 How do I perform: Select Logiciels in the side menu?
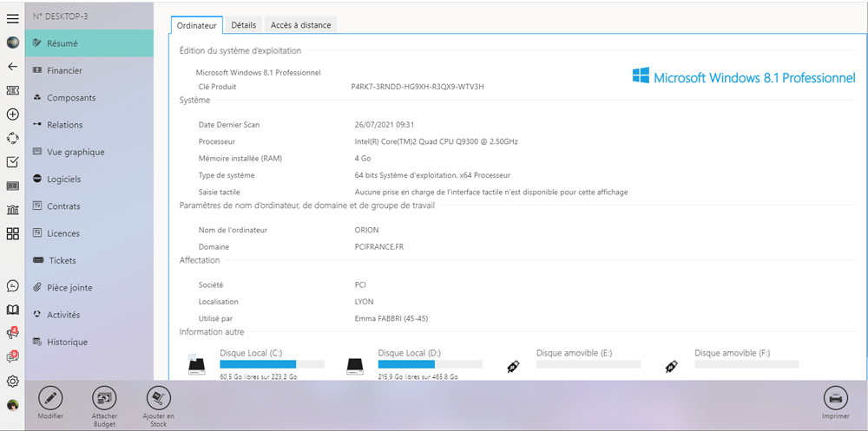pos(63,180)
